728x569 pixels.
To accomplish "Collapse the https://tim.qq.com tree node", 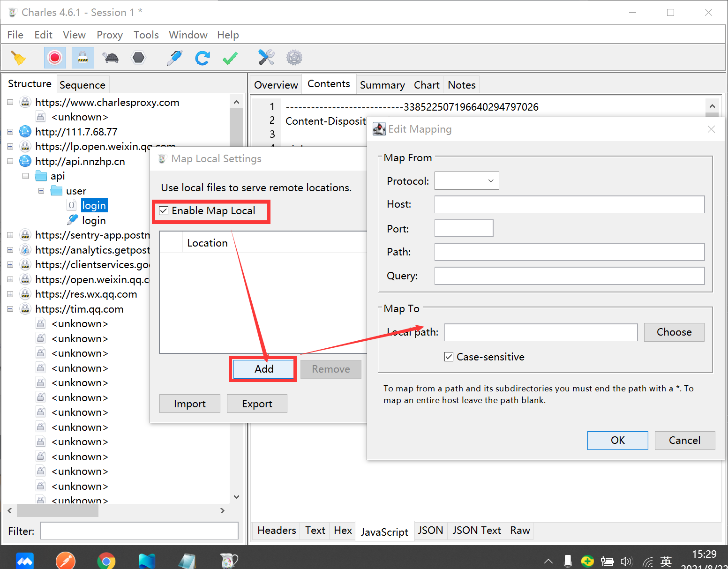I will pos(10,309).
